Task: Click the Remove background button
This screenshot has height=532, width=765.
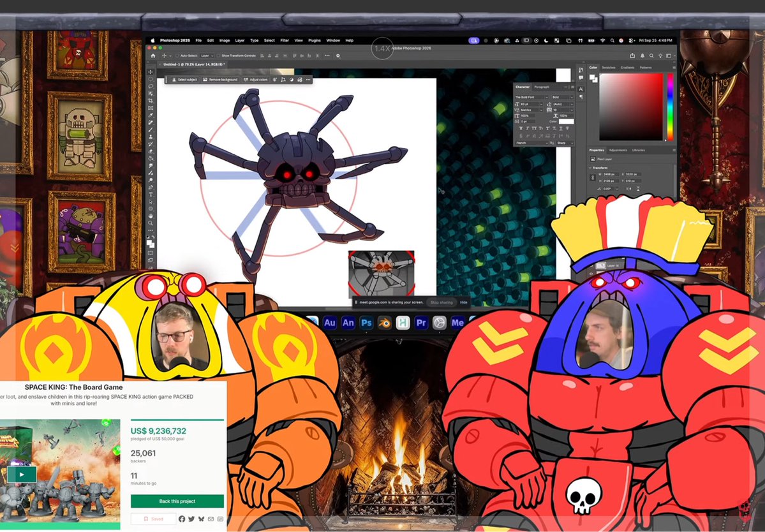Action: [220, 80]
